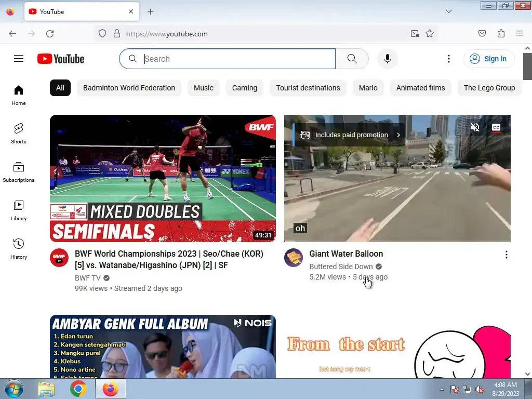Open the BWF TV channel link
Image resolution: width=532 pixels, height=399 pixels.
[x=88, y=278]
